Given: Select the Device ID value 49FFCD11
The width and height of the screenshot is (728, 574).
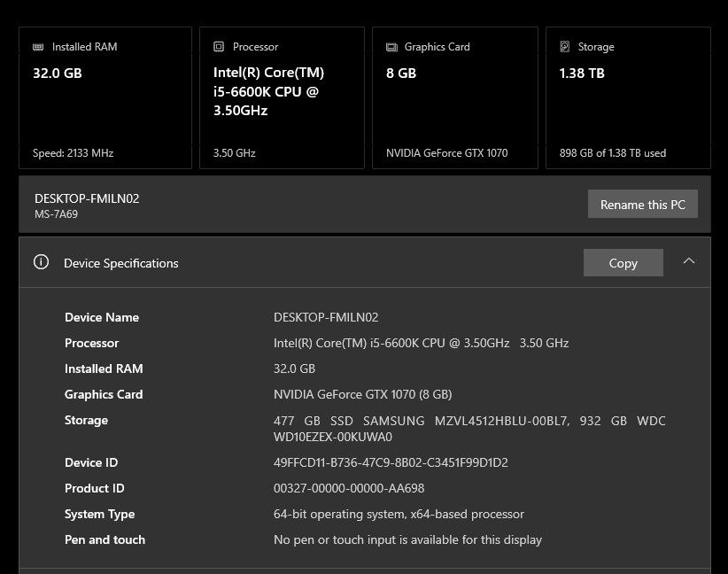Looking at the screenshot, I should tap(391, 462).
